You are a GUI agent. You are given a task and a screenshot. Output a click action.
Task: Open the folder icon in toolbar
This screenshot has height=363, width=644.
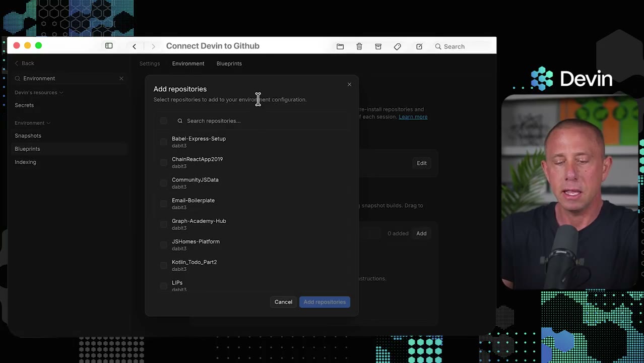(340, 46)
